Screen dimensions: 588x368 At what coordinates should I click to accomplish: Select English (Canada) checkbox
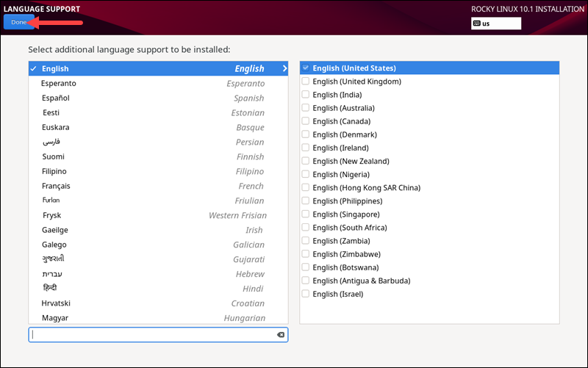(306, 121)
